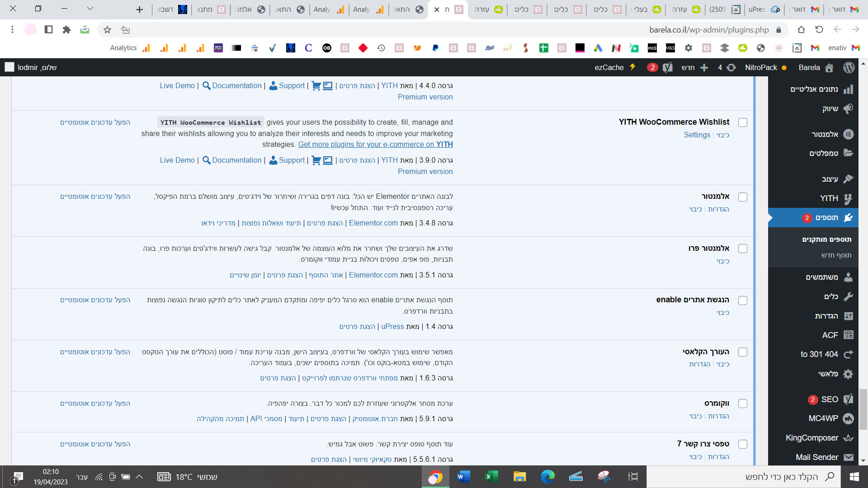
Task: Click the ezCache lightning icon
Action: (x=632, y=67)
